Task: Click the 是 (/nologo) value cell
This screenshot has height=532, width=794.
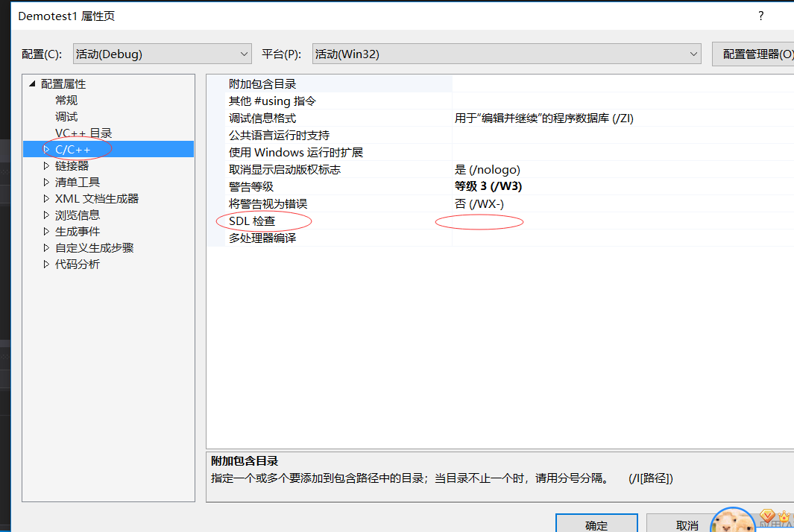Action: 623,170
